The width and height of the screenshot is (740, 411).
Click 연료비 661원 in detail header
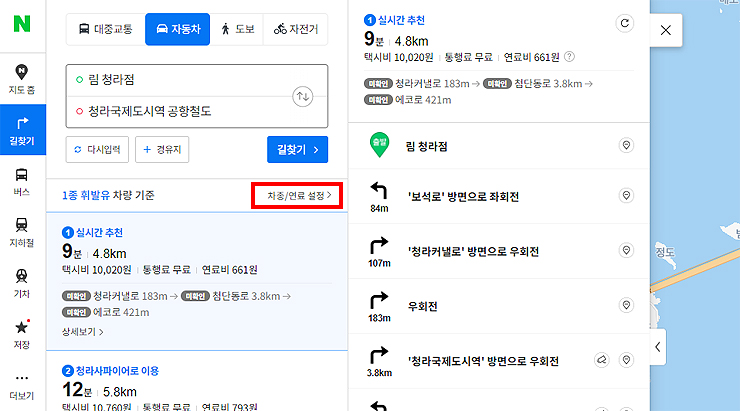(x=531, y=58)
